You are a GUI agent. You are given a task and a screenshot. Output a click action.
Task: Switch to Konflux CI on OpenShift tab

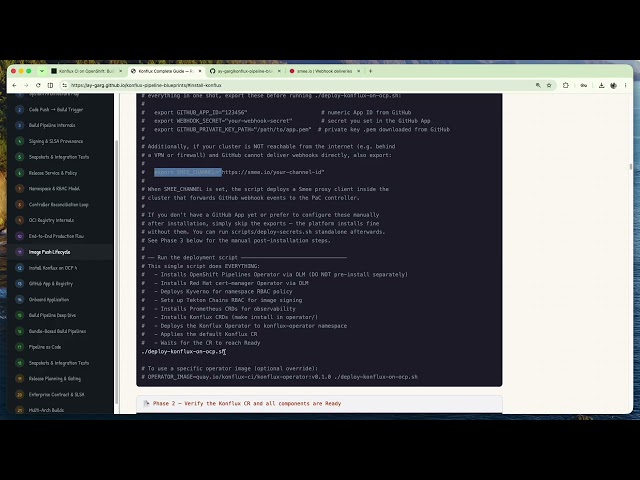[86, 71]
